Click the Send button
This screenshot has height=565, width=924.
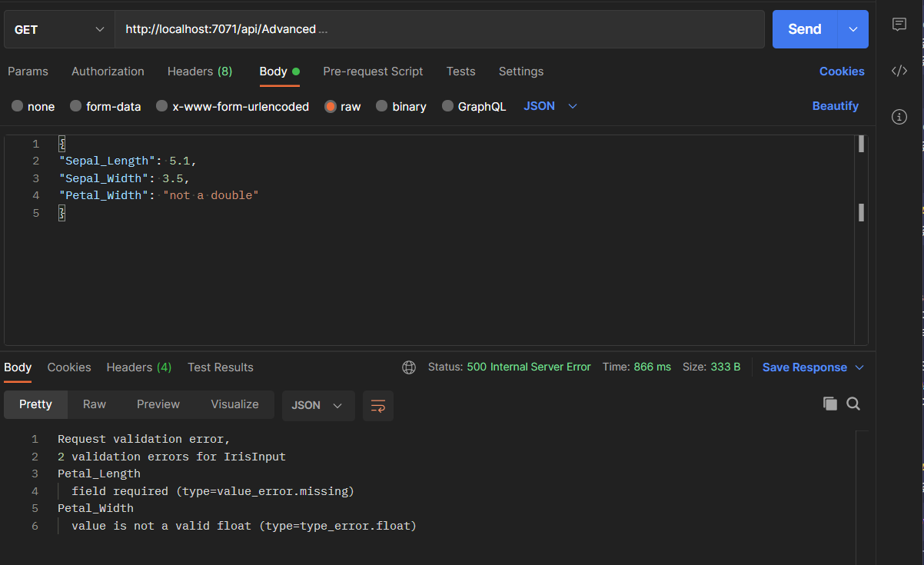[x=804, y=28]
